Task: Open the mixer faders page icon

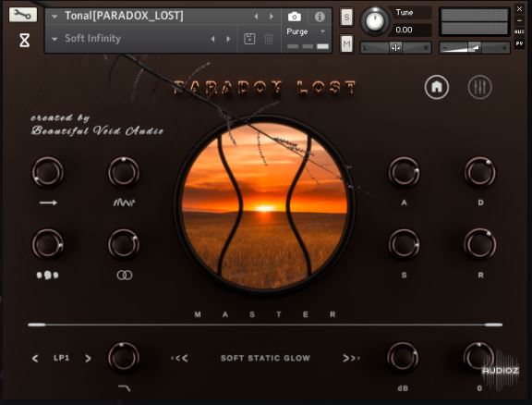Action: coord(479,87)
